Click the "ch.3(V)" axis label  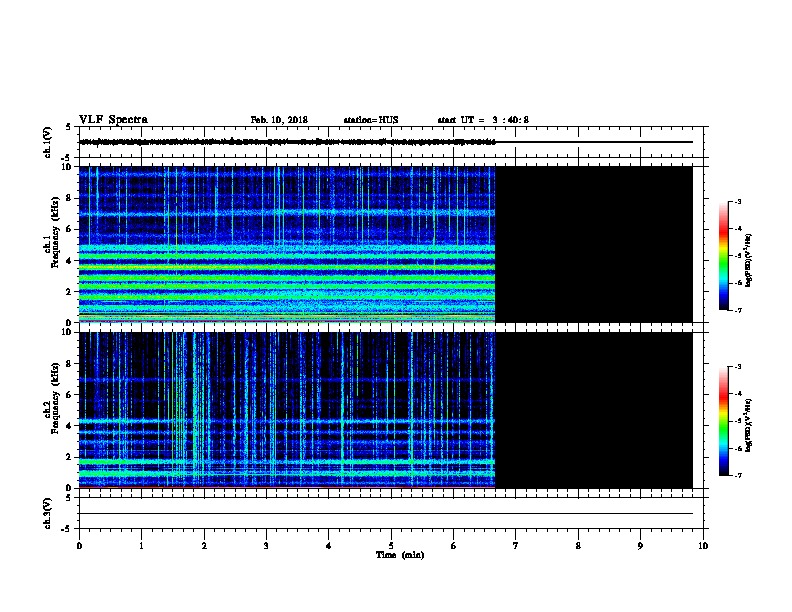[x=48, y=513]
